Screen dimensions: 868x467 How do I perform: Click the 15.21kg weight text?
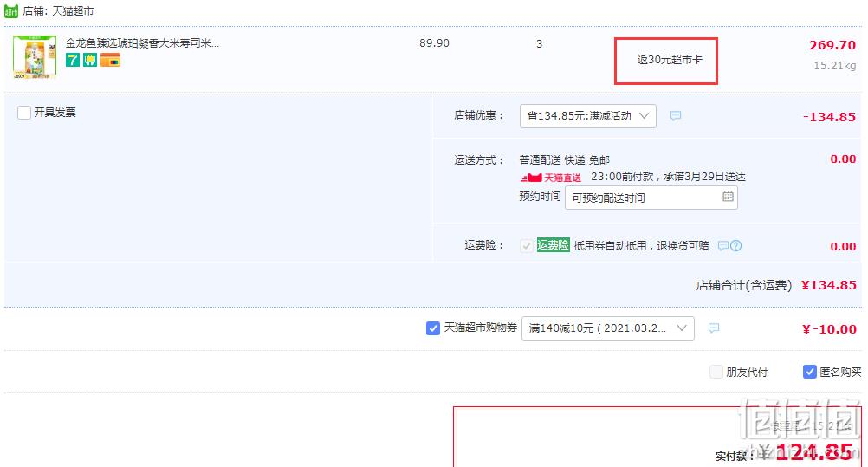835,66
